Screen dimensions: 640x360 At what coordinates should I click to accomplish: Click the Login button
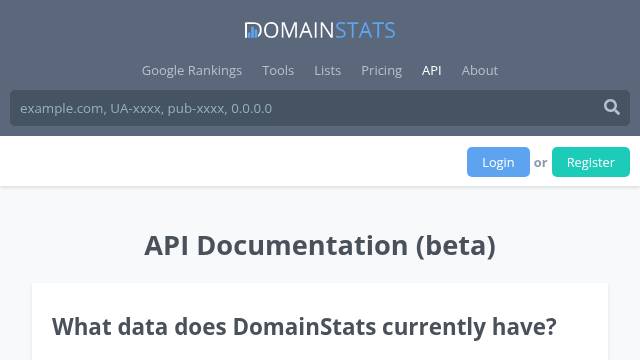coord(498,162)
